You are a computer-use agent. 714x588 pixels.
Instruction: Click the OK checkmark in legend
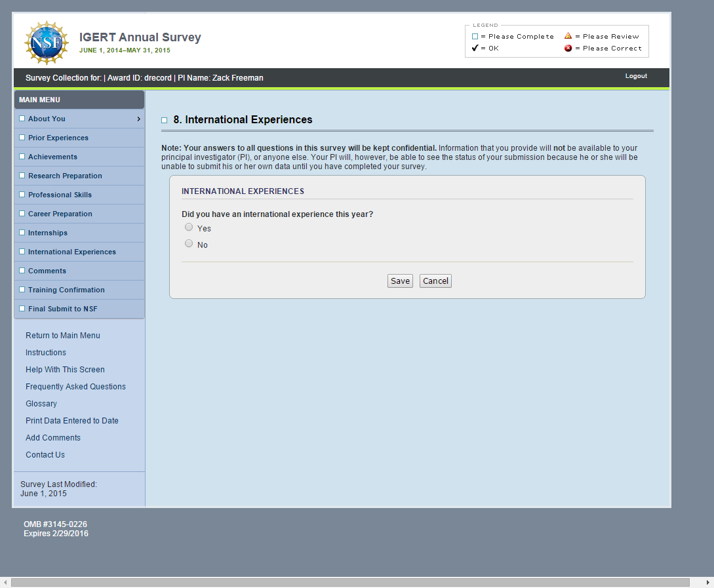475,48
